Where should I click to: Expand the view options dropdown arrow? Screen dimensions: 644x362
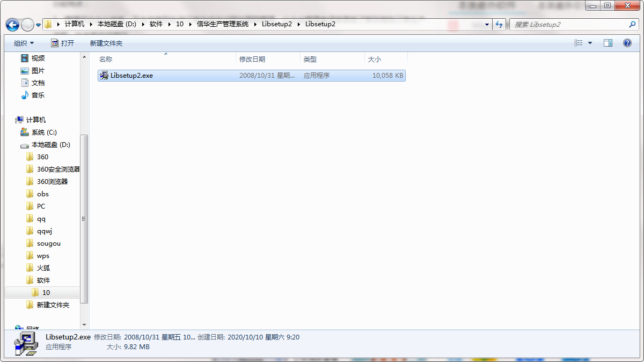coord(590,43)
